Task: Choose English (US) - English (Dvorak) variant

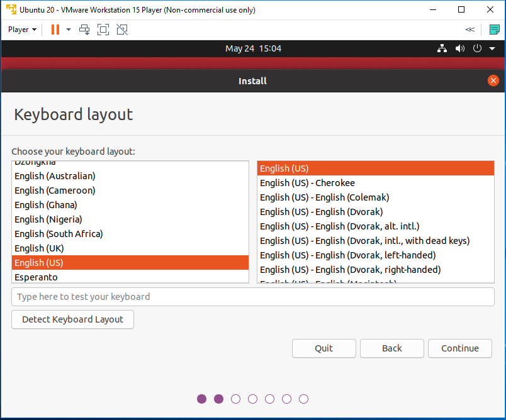Action: [x=376, y=212]
